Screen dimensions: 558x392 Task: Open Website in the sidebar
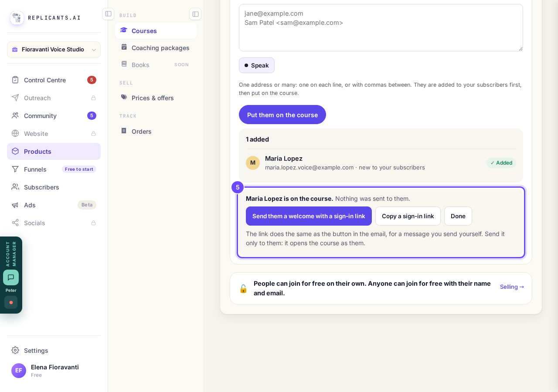pyautogui.click(x=54, y=133)
